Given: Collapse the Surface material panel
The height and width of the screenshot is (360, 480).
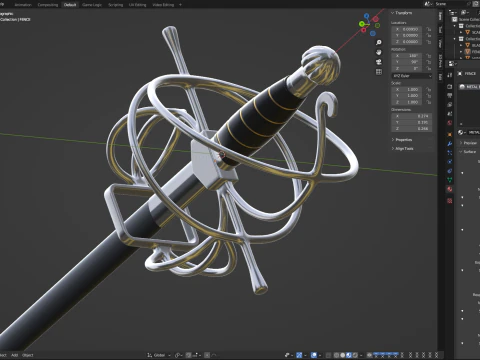Looking at the screenshot, I should pyautogui.click(x=468, y=152).
